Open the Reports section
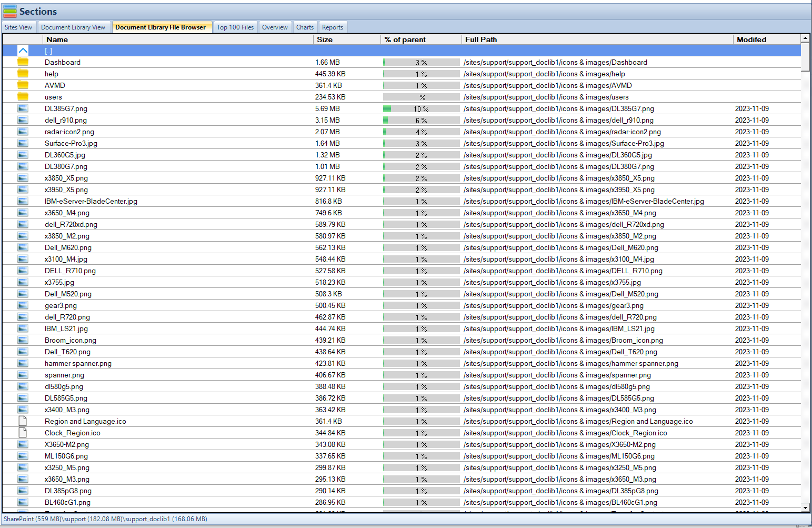Screen dimensions: 812x528 333,27
